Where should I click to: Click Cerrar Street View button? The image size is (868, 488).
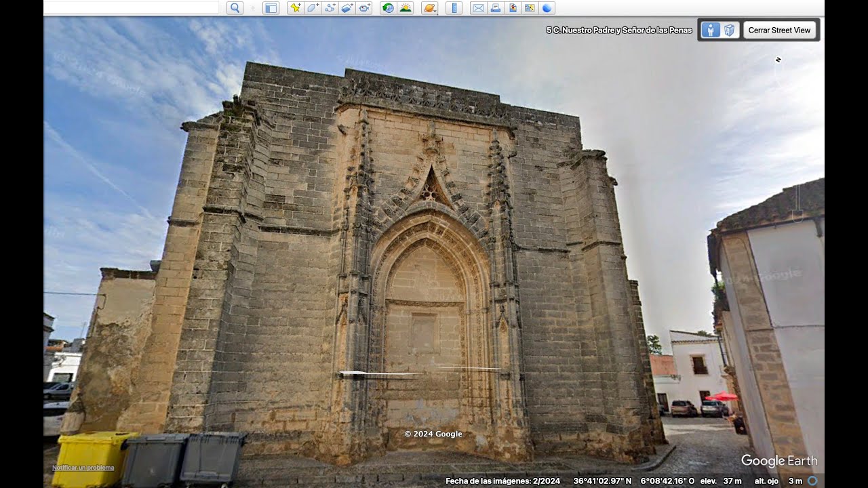(780, 30)
